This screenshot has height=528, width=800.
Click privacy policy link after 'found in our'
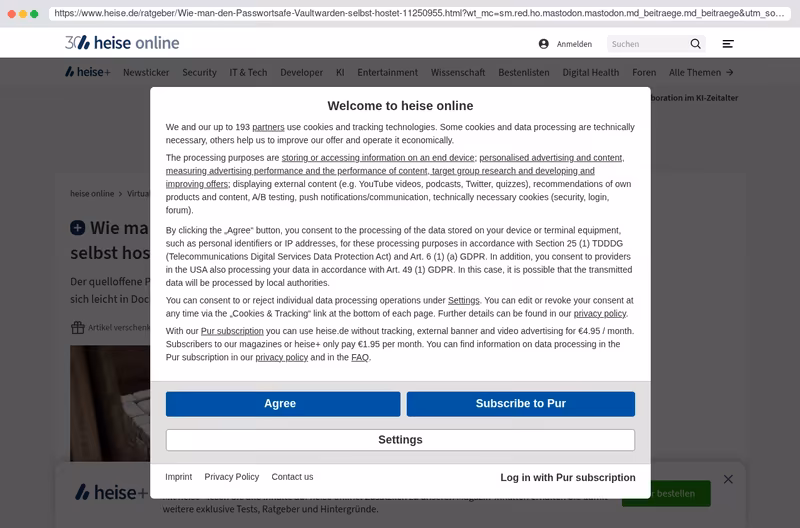600,314
